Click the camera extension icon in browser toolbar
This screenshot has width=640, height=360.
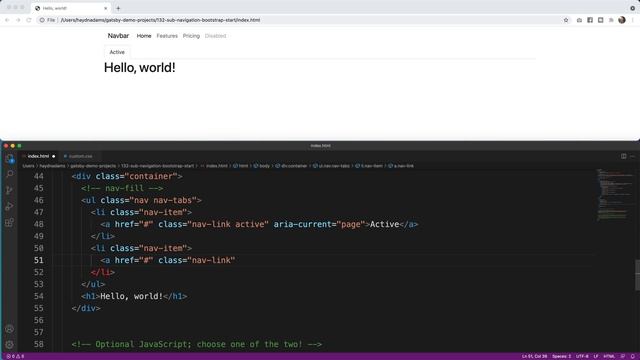pyautogui.click(x=579, y=20)
